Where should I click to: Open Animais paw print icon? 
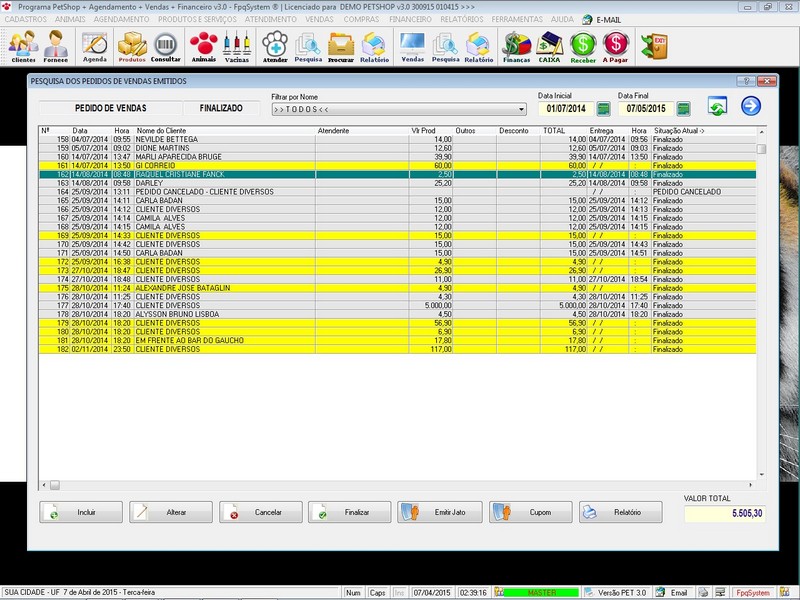coord(204,45)
